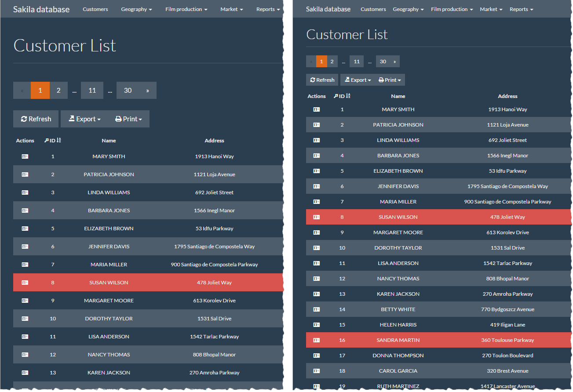Jump to page 30 using pagination

(x=128, y=90)
